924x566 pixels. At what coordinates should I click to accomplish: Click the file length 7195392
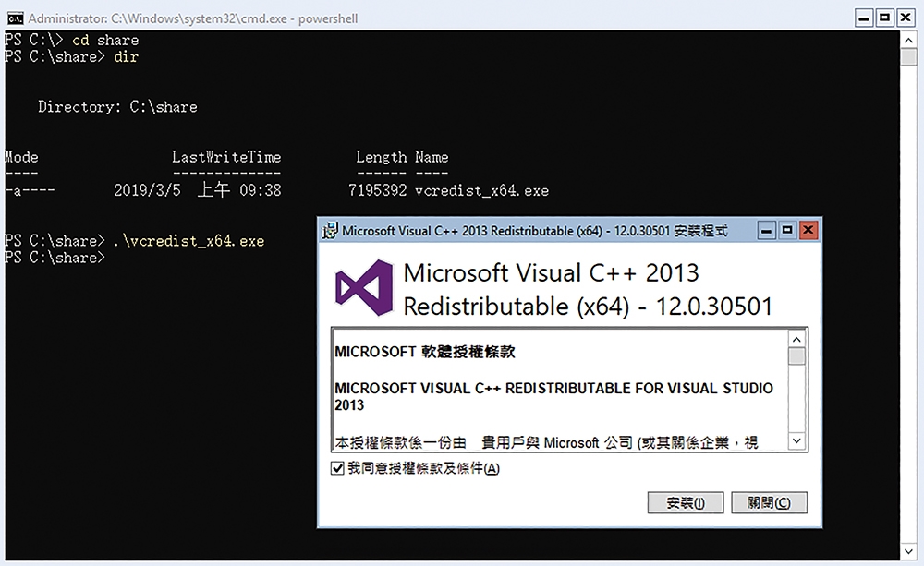pos(377,190)
